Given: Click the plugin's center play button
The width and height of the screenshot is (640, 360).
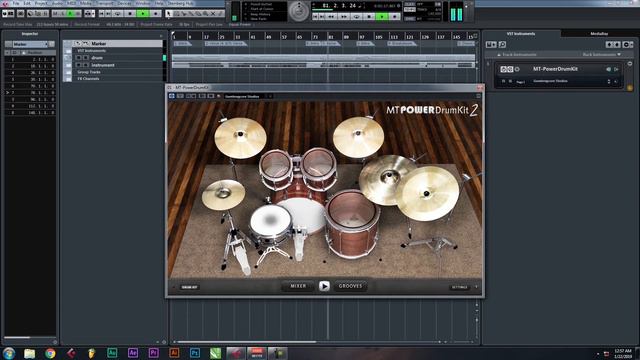Looking at the screenshot, I should point(324,286).
